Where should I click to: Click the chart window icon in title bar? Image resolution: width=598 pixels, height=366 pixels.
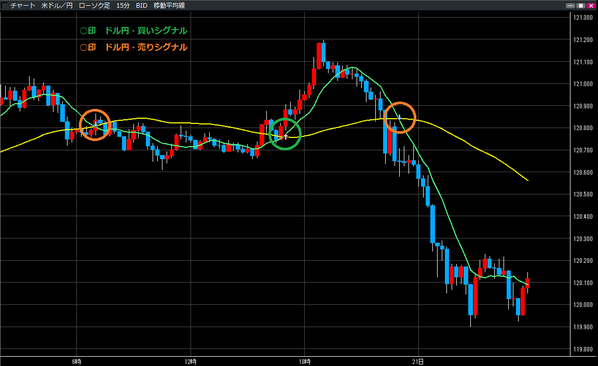click(x=4, y=5)
